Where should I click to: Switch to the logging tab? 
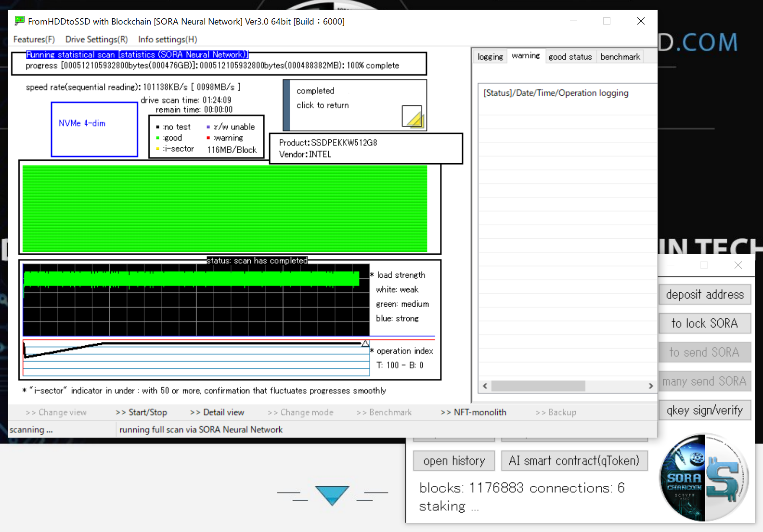point(490,57)
